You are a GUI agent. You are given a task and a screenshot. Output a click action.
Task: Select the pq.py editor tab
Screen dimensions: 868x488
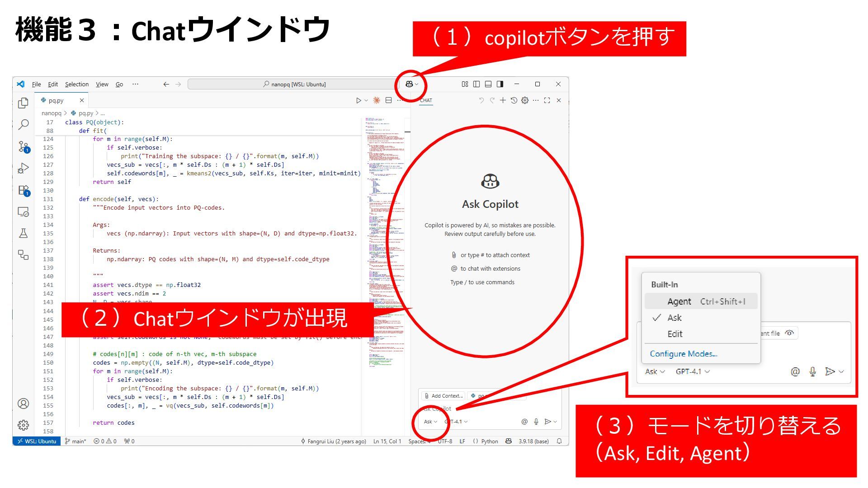pos(61,100)
